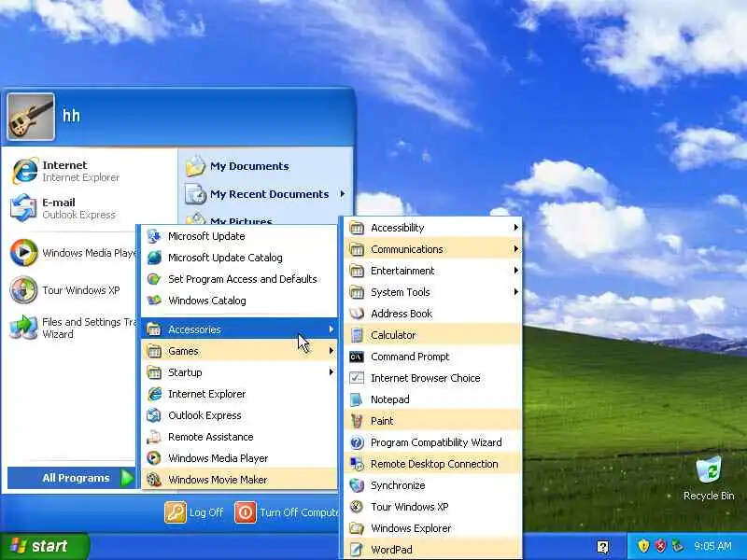Screen dimensions: 747x560
Task: Click the Windows Explorer folder icon
Action: point(357,528)
